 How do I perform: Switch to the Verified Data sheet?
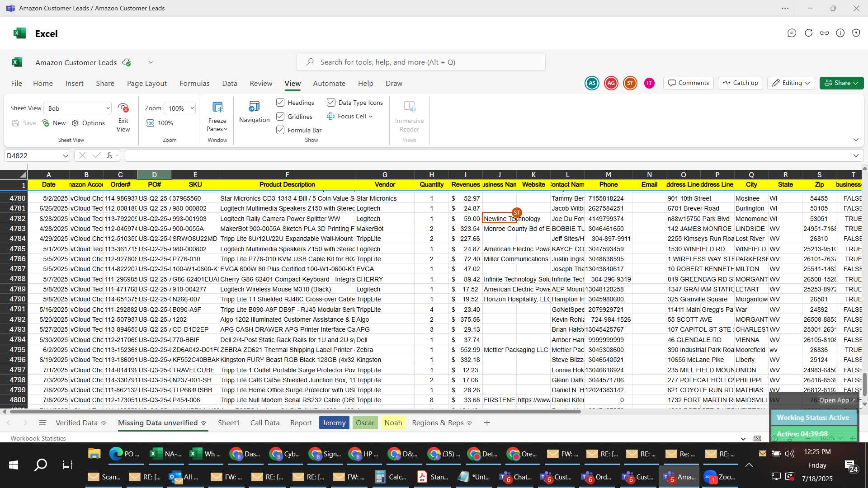point(80,423)
